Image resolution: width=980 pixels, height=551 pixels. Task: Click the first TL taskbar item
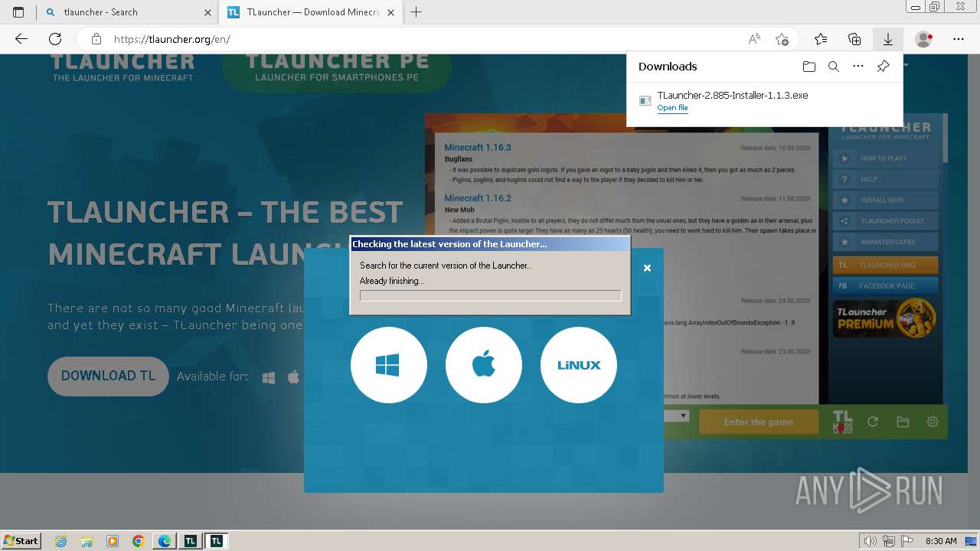click(190, 541)
